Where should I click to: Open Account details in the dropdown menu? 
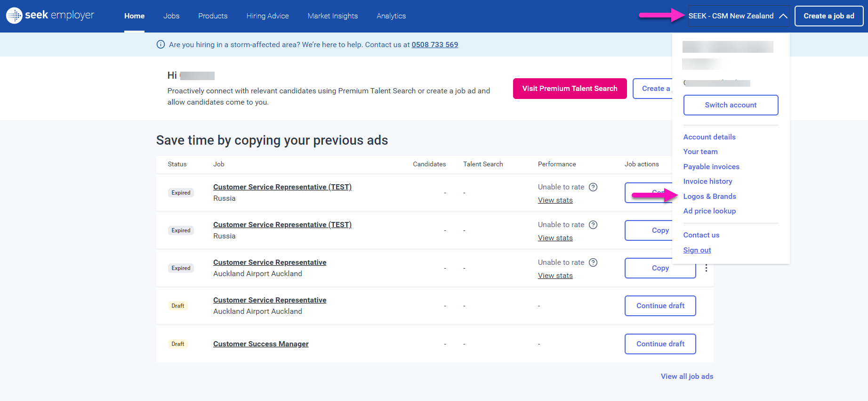(x=709, y=137)
